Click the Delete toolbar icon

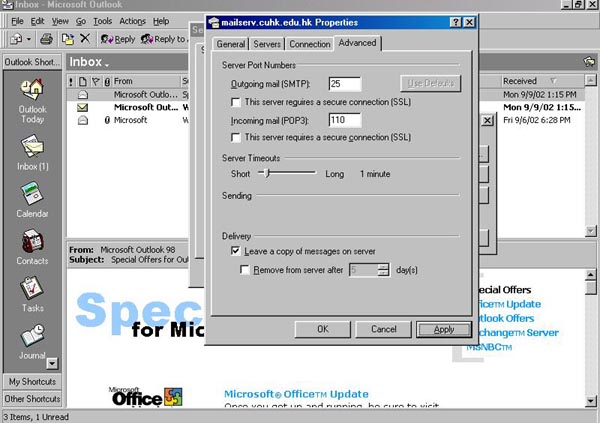tap(85, 38)
